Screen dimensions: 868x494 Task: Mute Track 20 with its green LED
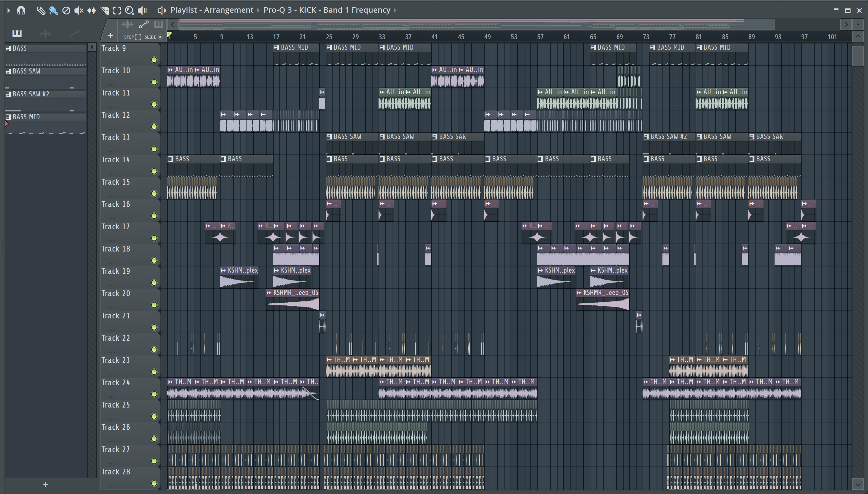154,305
